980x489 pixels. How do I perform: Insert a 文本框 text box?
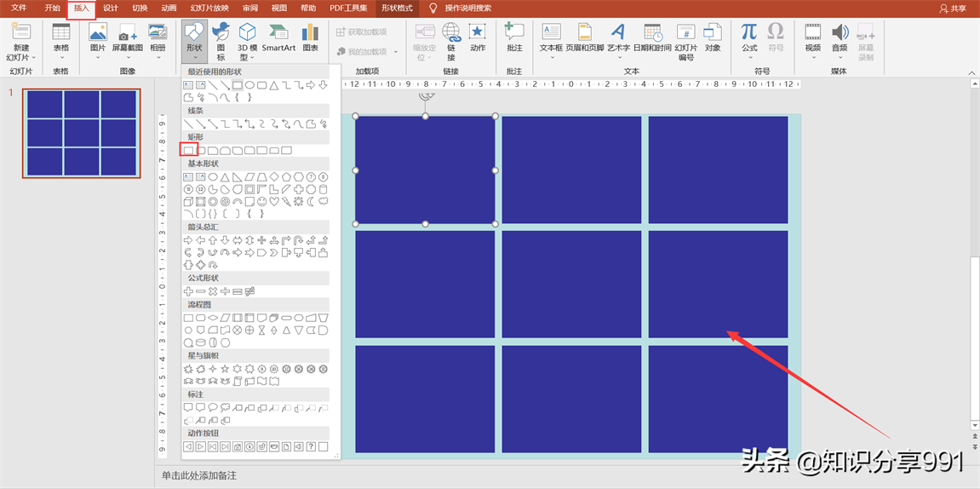click(551, 37)
